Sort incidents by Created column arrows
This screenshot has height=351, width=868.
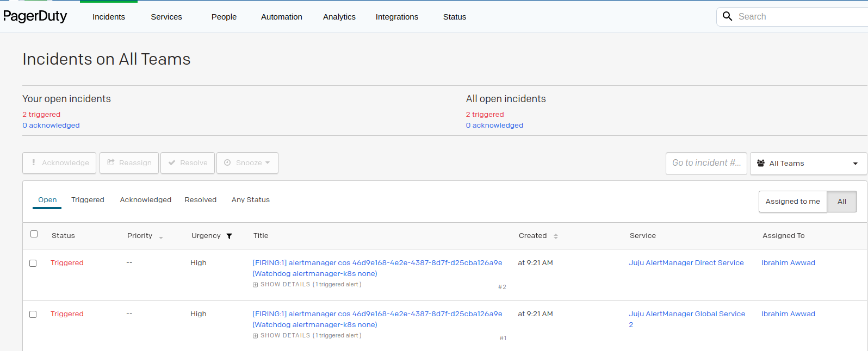pos(556,236)
